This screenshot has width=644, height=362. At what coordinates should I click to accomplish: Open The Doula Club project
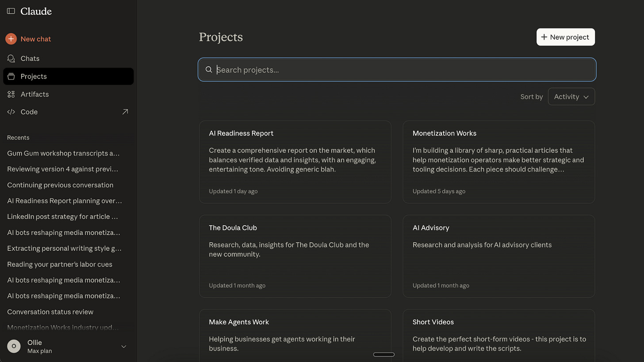pos(295,256)
